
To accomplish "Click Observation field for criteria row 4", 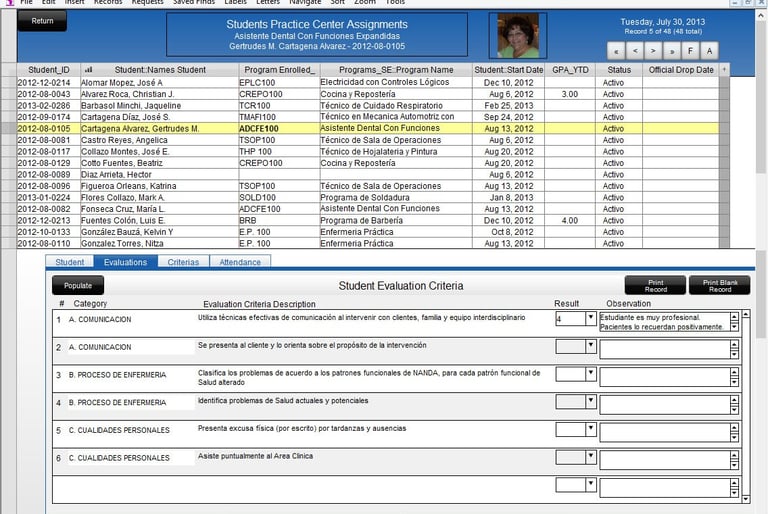I will [665, 405].
